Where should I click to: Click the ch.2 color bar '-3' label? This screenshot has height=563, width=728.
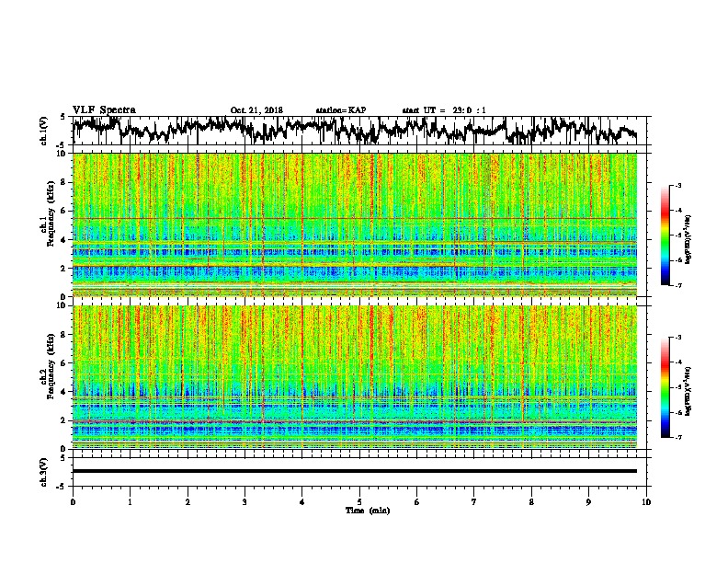tap(677, 338)
